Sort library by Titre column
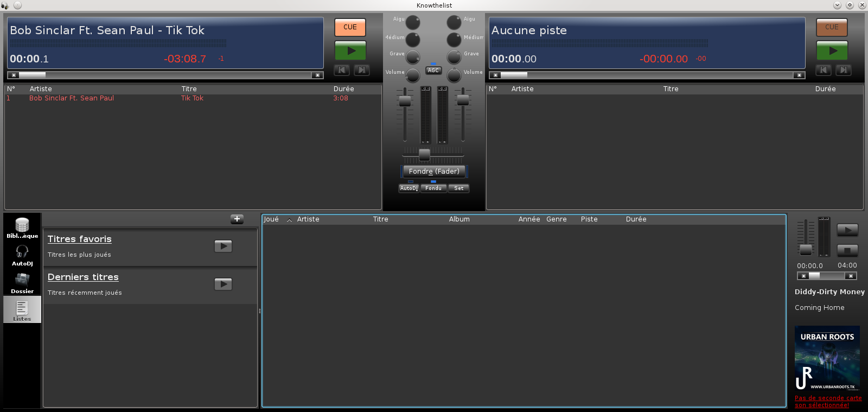Viewport: 868px width, 412px height. point(409,219)
